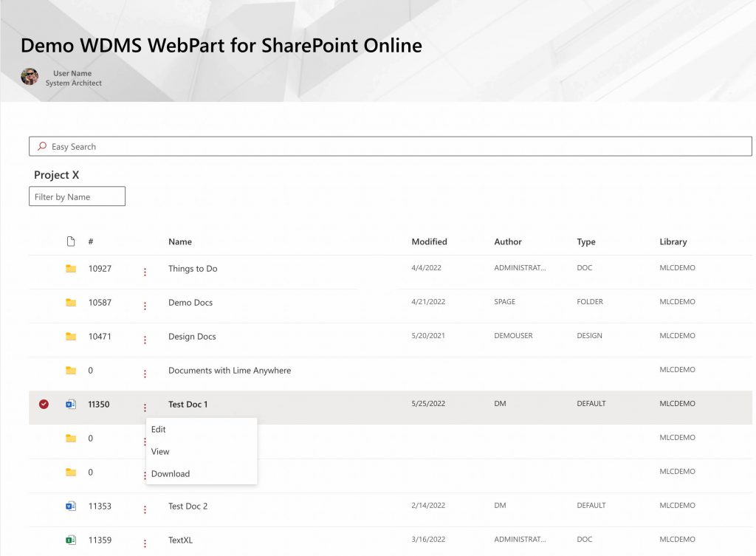Viewport: 756px width, 556px height.
Task: Click document number 11350
Action: coord(99,404)
